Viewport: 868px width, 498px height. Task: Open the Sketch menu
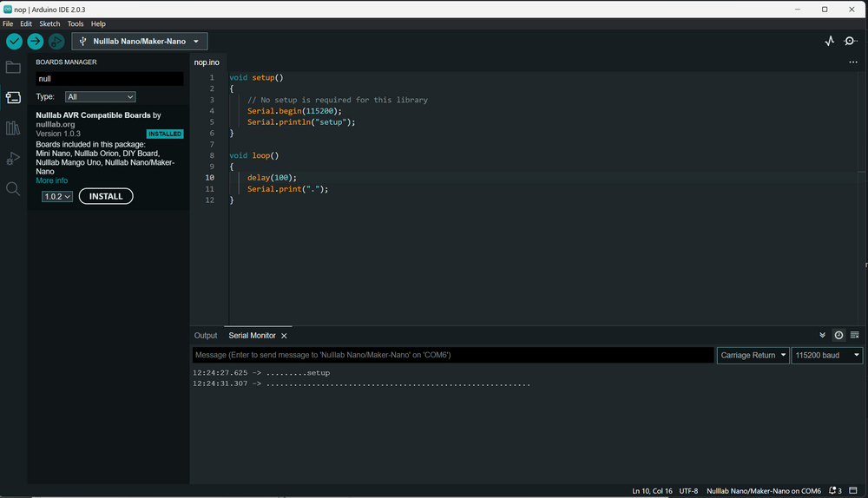tap(49, 23)
